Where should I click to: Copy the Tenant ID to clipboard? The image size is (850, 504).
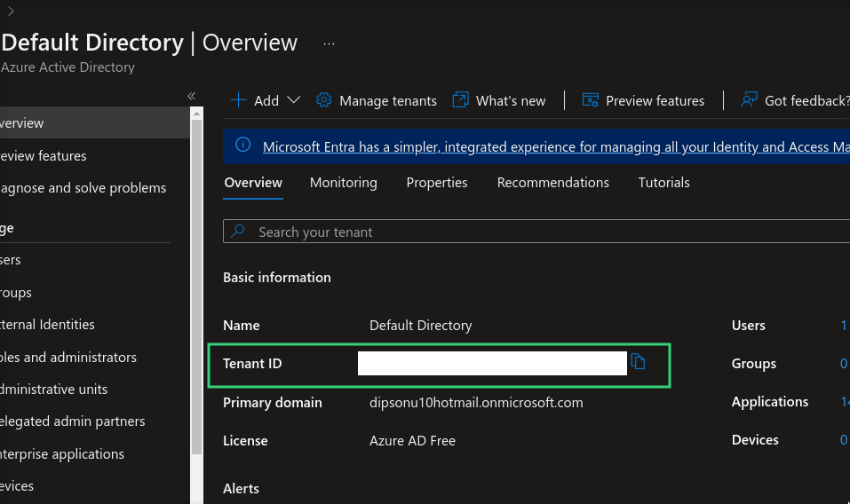pos(638,361)
